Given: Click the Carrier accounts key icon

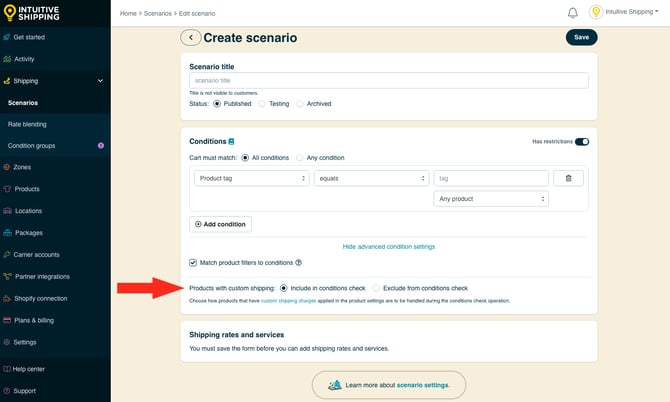Looking at the screenshot, I should click(x=6, y=255).
